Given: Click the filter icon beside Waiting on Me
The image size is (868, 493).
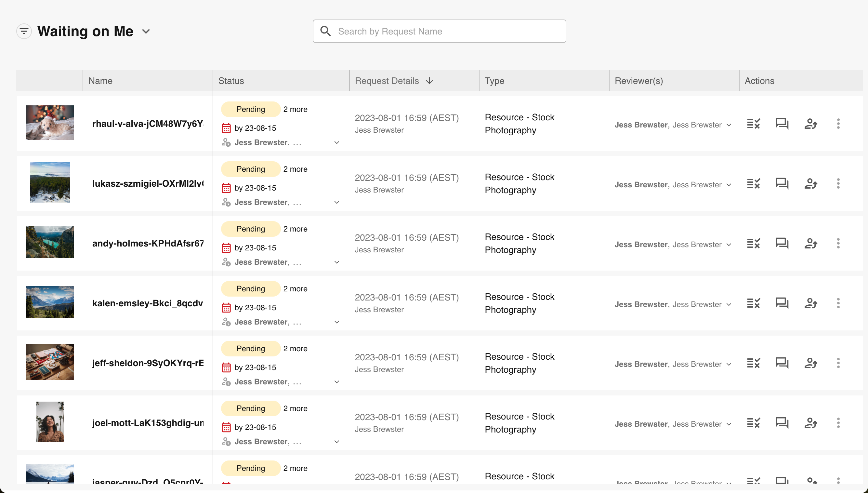Looking at the screenshot, I should click(x=24, y=31).
